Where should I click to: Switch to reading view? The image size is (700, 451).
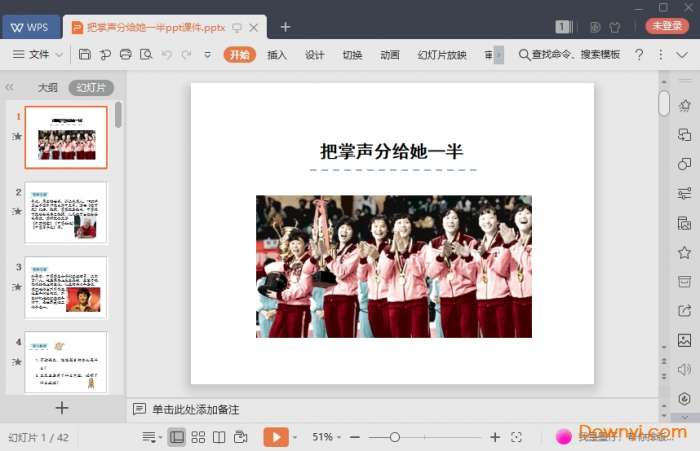[219, 437]
